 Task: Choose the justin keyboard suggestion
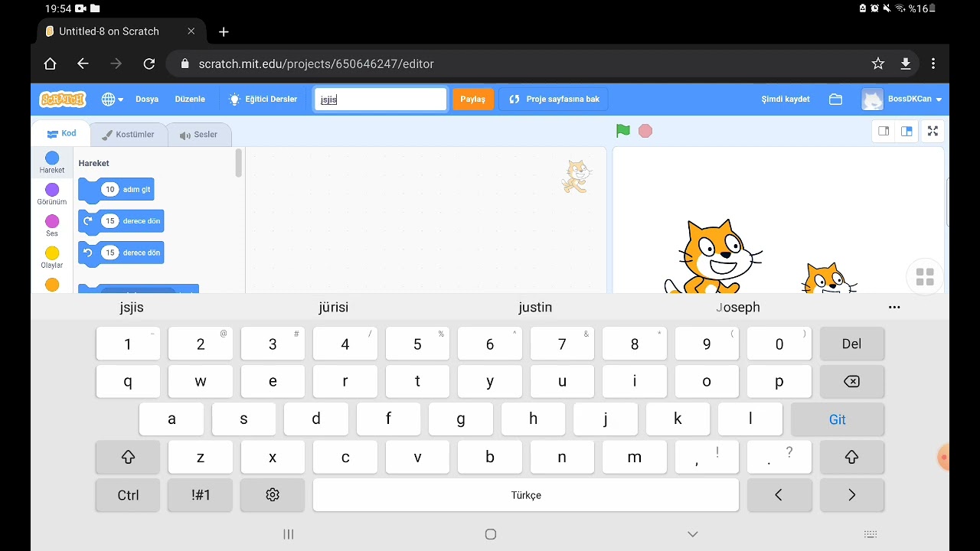coord(535,307)
